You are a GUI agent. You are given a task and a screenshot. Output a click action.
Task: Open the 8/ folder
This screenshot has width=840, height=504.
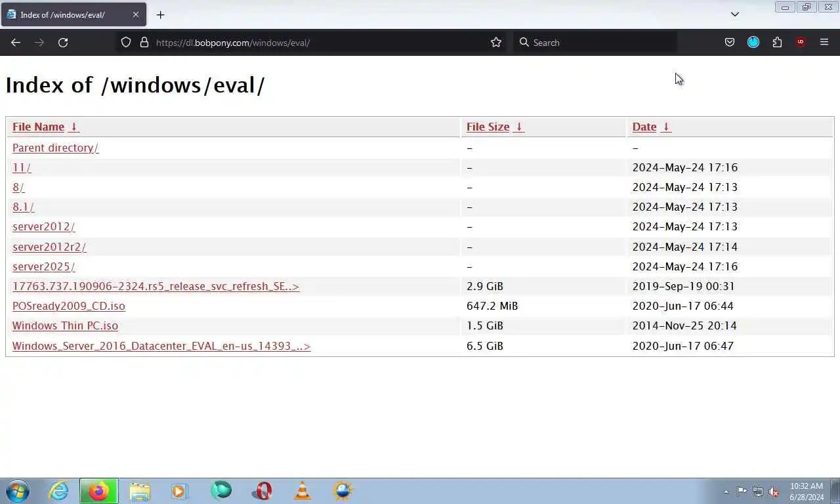coord(18,187)
